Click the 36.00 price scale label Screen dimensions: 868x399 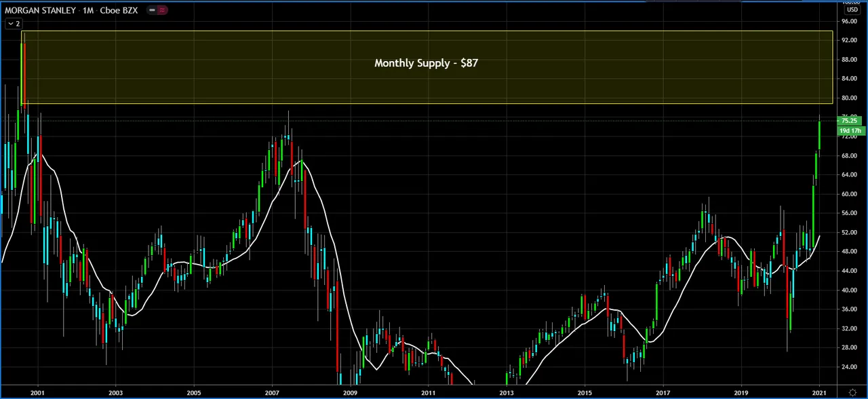(849, 309)
